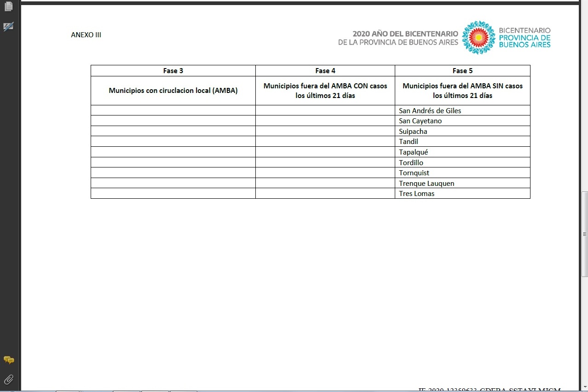
Task: Select the Tres Lomas row
Action: 416,194
